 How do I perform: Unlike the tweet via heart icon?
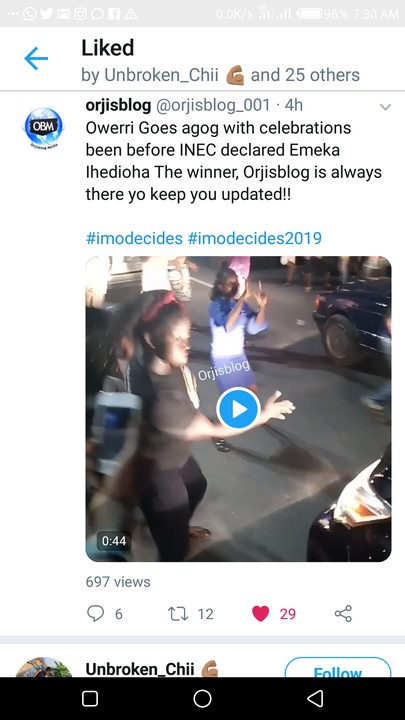[260, 614]
